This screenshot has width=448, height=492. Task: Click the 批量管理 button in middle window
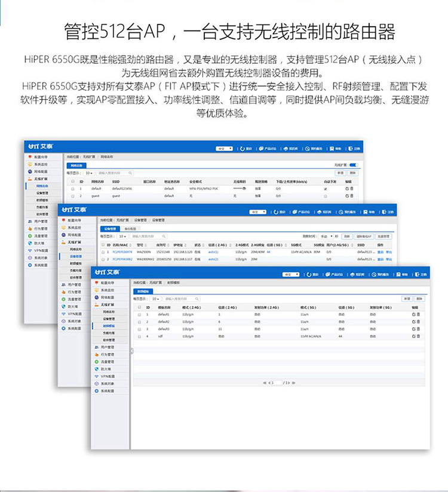383,236
